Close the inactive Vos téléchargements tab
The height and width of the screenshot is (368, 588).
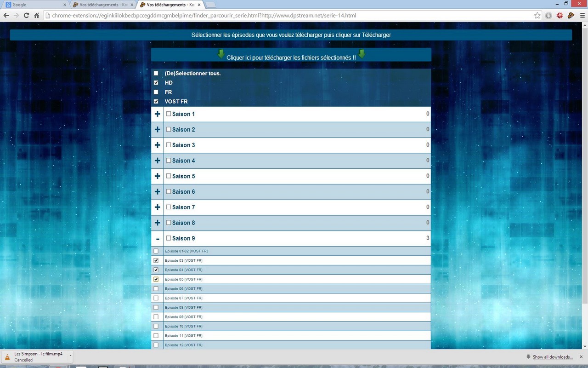pyautogui.click(x=132, y=5)
